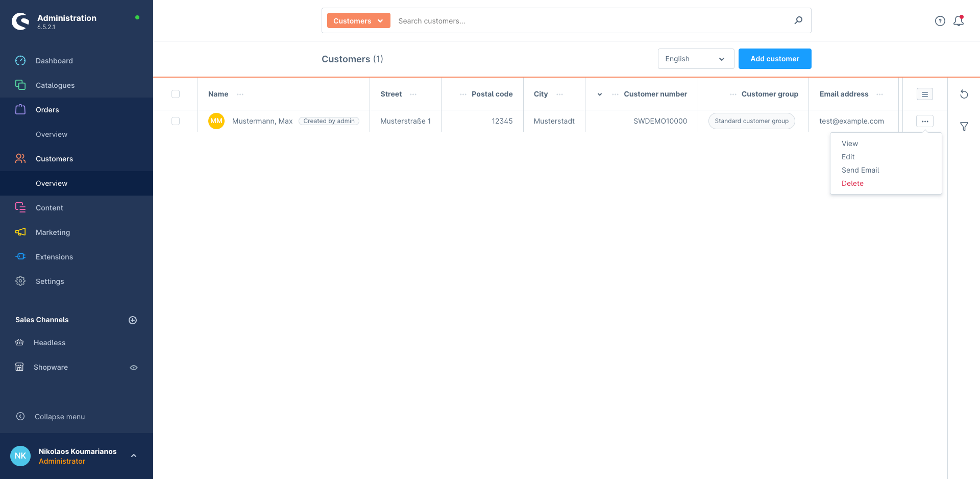The image size is (980, 479).
Task: Click the Settings gear icon
Action: point(20,281)
